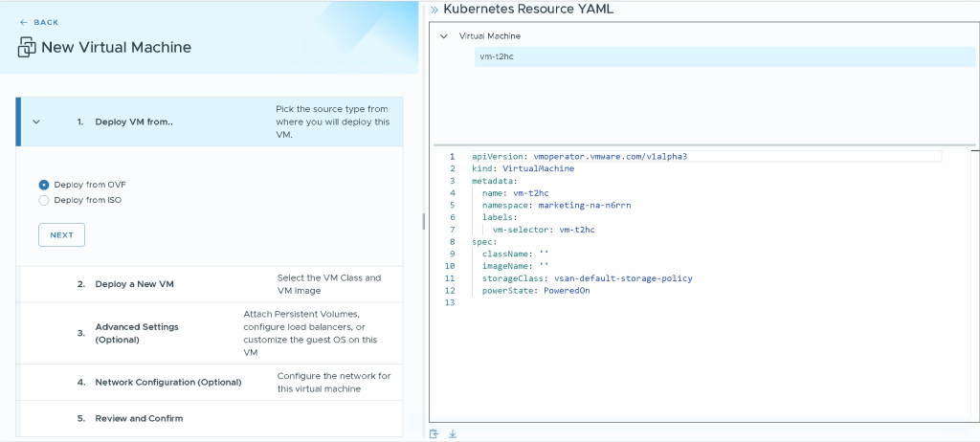980x442 pixels.
Task: Collapse the Kubernetes Resource YAML panel
Action: tap(434, 10)
